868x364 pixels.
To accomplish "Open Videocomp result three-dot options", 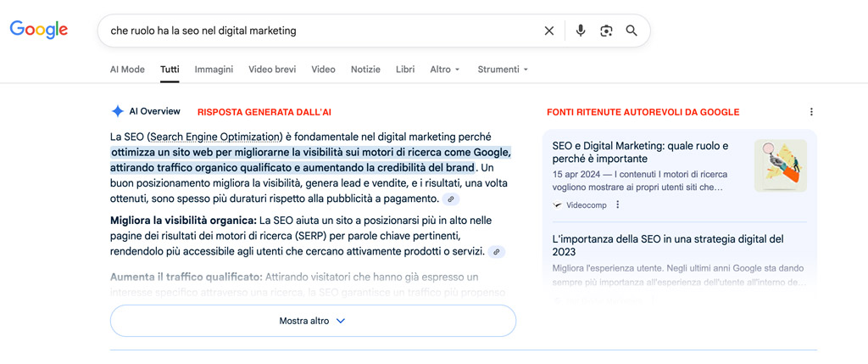I will pos(618,204).
